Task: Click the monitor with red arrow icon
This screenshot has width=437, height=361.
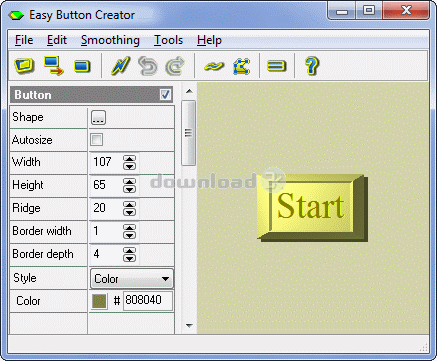Action: coord(54,66)
